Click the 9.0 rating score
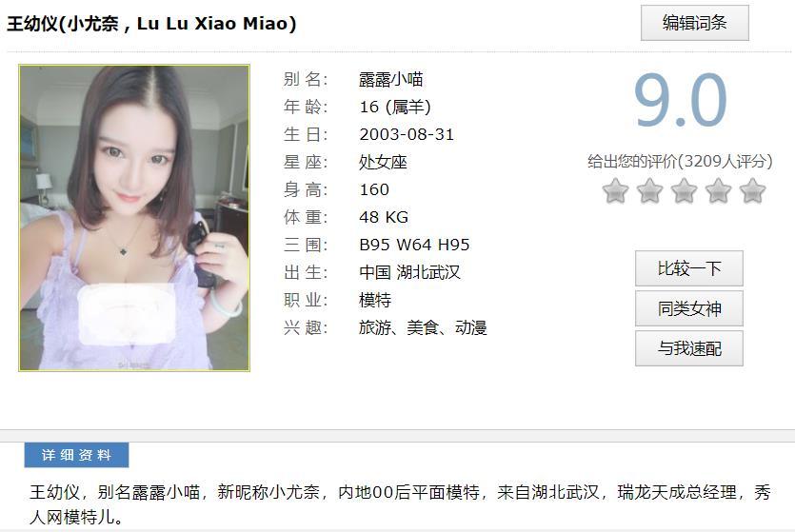This screenshot has width=795, height=532. point(681,100)
